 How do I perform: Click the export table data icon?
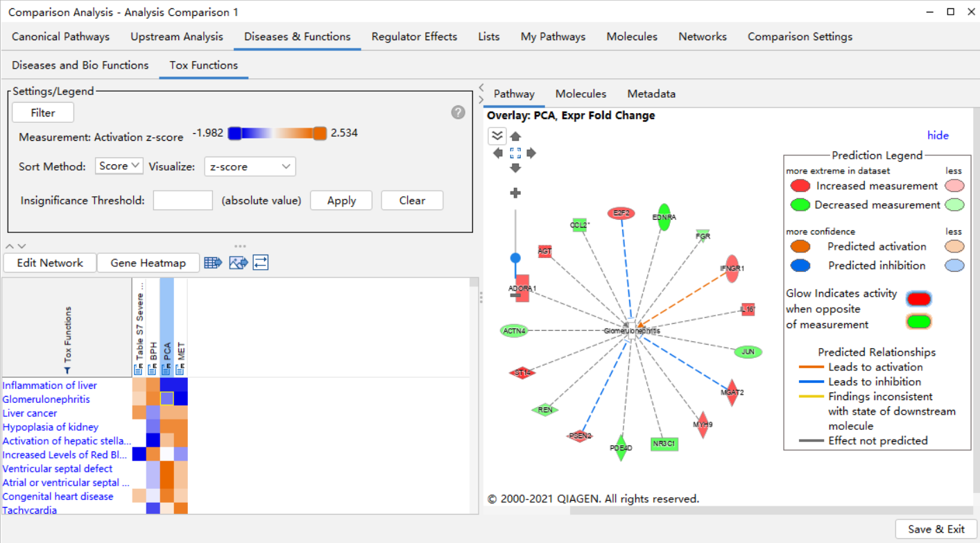coord(213,263)
